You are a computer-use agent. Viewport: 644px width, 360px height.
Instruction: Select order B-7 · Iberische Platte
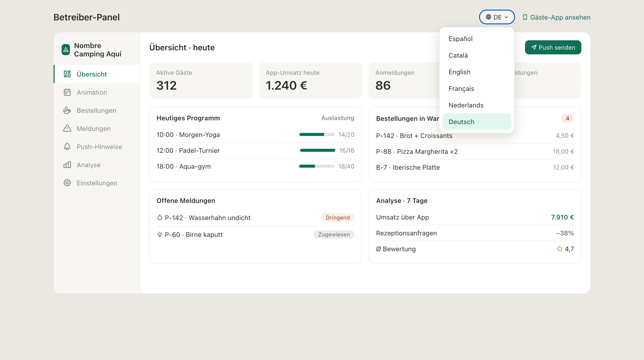[475, 167]
